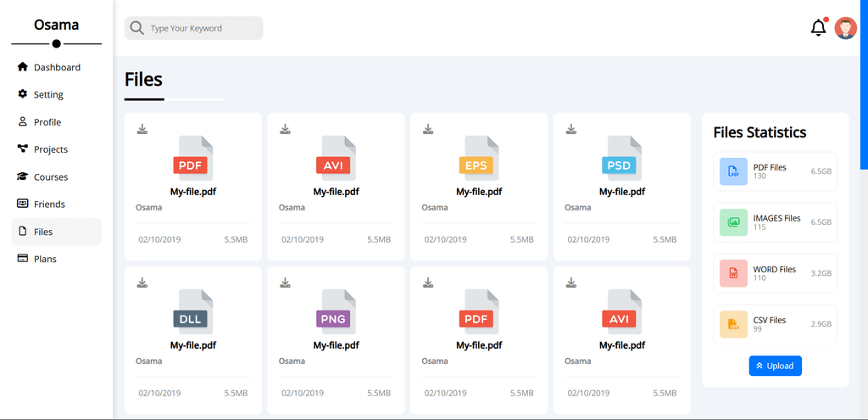Click the EPS file type icon

[479, 158]
